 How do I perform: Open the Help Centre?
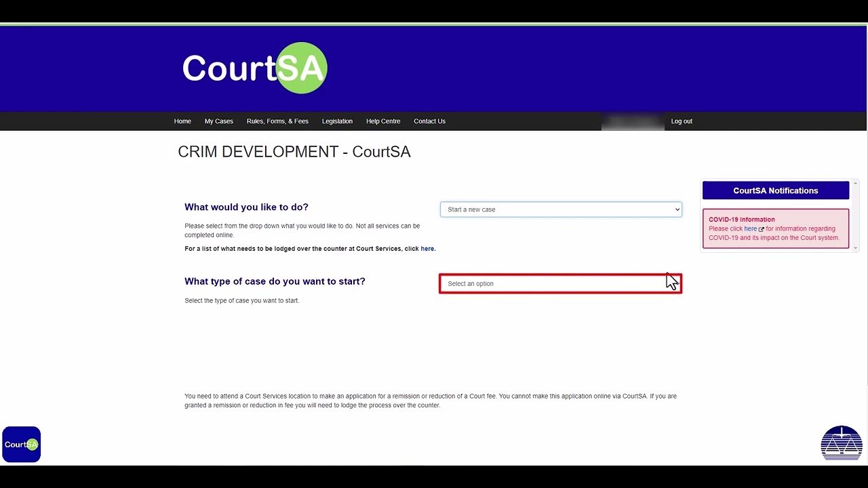tap(383, 121)
